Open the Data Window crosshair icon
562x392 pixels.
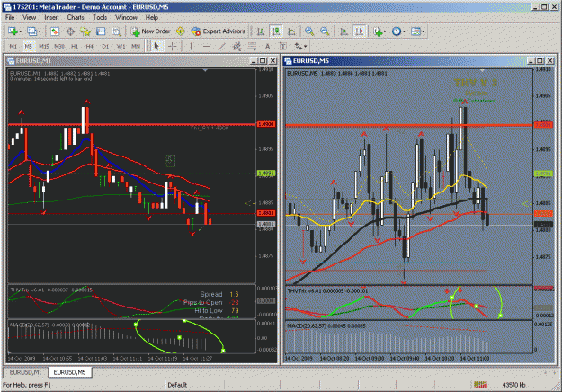70,31
